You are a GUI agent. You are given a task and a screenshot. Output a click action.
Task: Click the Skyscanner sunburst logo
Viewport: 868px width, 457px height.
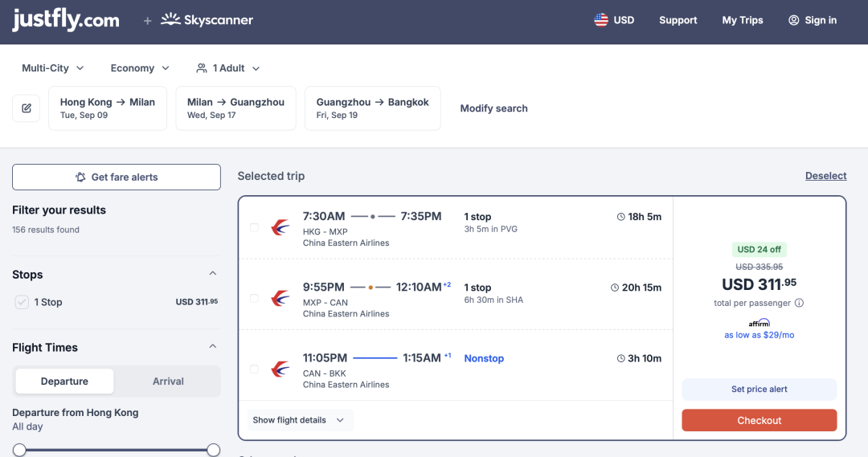click(x=170, y=19)
